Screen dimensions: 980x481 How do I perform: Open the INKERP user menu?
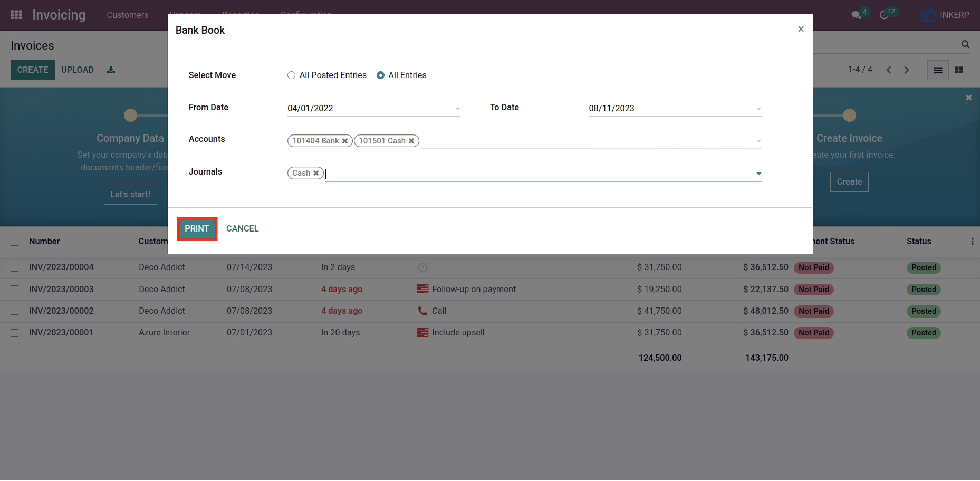click(945, 15)
